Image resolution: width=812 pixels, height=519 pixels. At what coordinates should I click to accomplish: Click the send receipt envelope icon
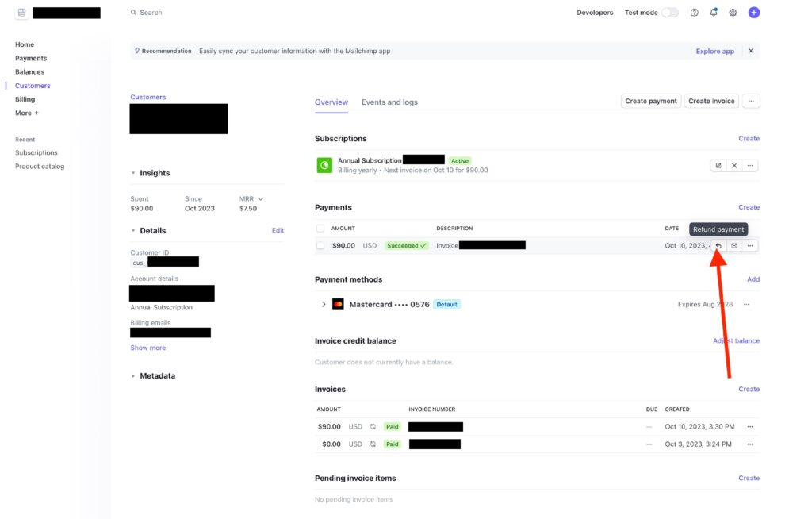tap(734, 246)
